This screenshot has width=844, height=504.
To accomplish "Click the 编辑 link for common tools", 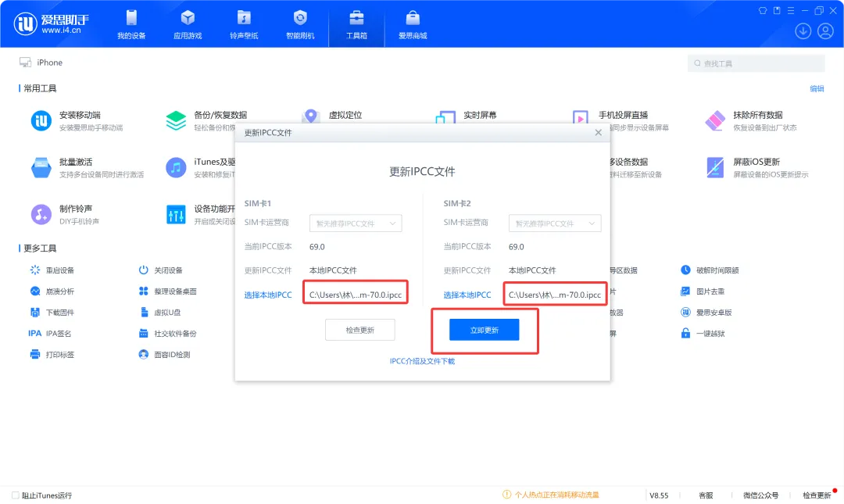I will pyautogui.click(x=817, y=88).
